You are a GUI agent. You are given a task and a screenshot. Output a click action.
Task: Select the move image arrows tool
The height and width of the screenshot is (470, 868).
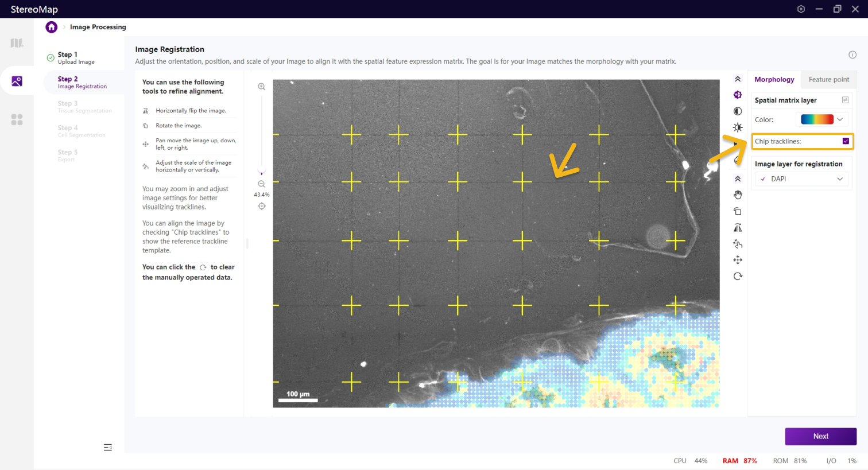(738, 260)
